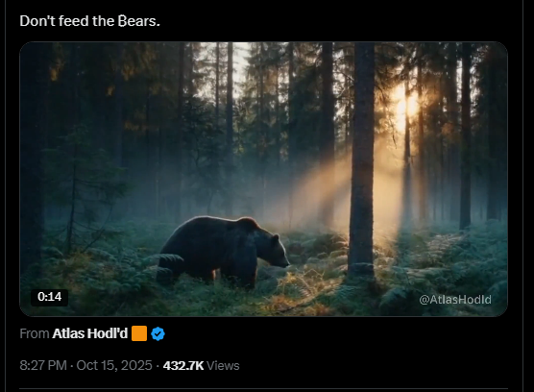This screenshot has height=392, width=534.
Task: Click the bear in the video
Action: click(223, 252)
